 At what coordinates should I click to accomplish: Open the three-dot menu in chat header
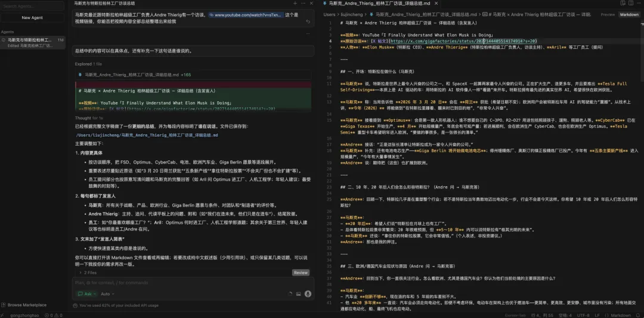(x=304, y=3)
